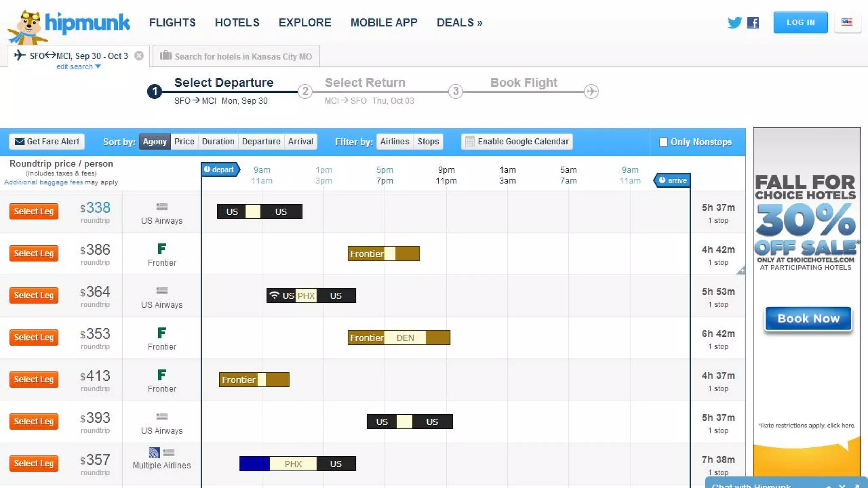Image resolution: width=868 pixels, height=488 pixels.
Task: Click the Frontier F logo for $386 flight
Action: point(161,249)
